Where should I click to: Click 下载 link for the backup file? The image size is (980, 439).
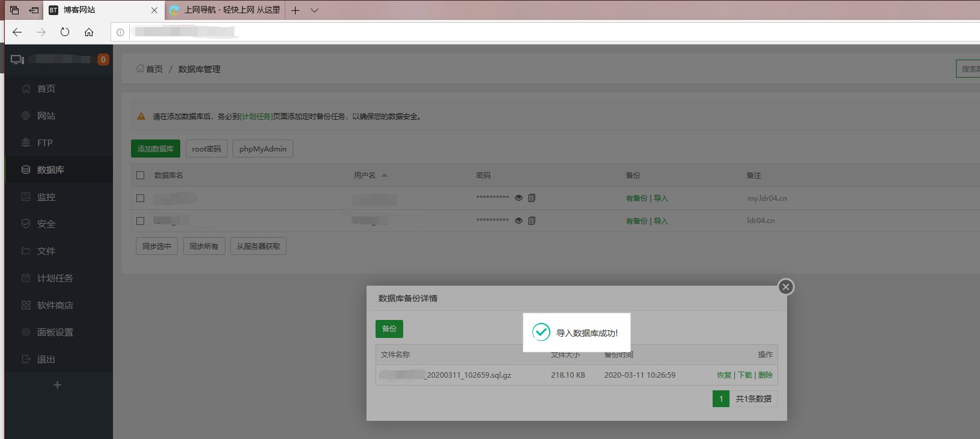click(745, 375)
